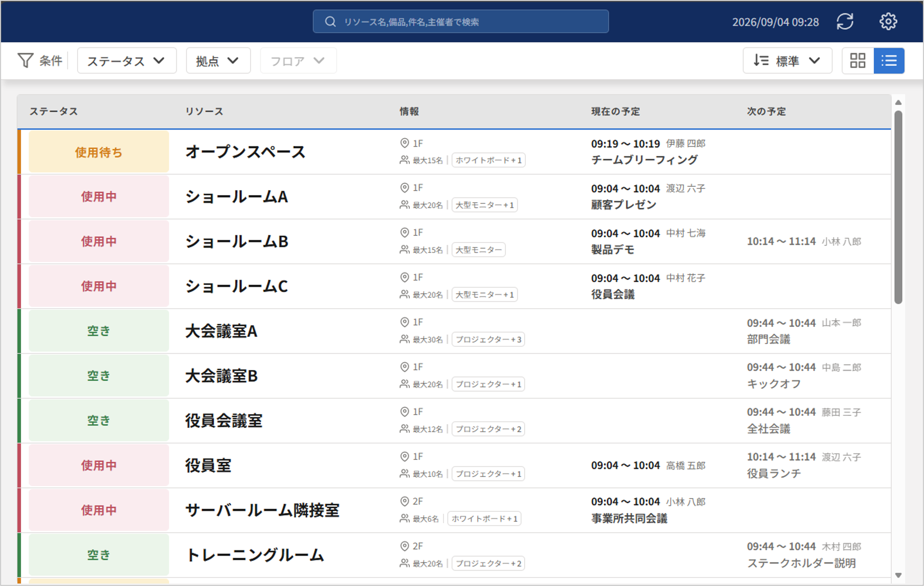Click ホワイトボード+1 tag for オープンスペース
This screenshot has width=924, height=586.
click(x=488, y=160)
